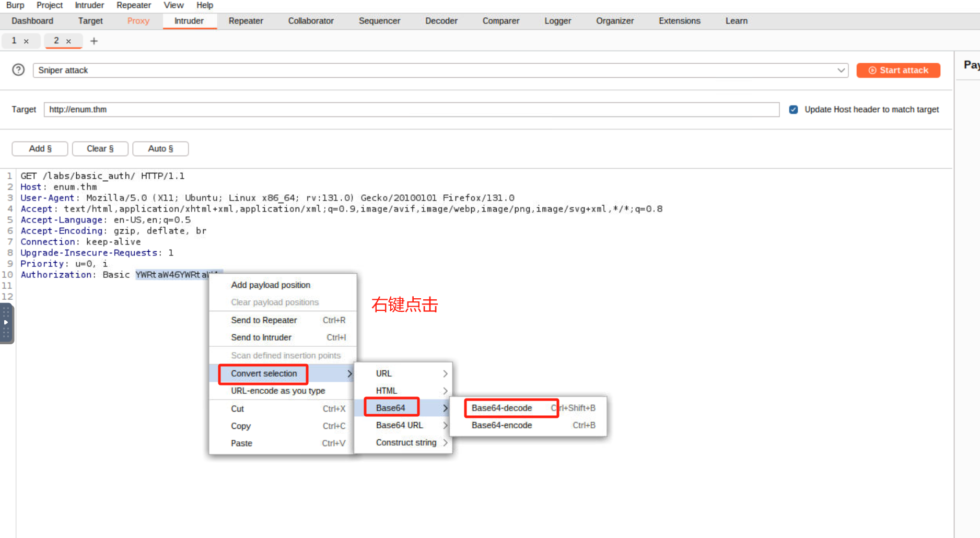Expand the Convert selection submenu arrow

click(x=349, y=373)
